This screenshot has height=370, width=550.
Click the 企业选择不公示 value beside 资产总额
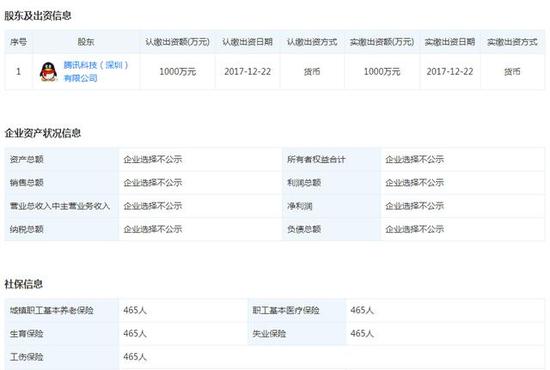click(x=153, y=159)
